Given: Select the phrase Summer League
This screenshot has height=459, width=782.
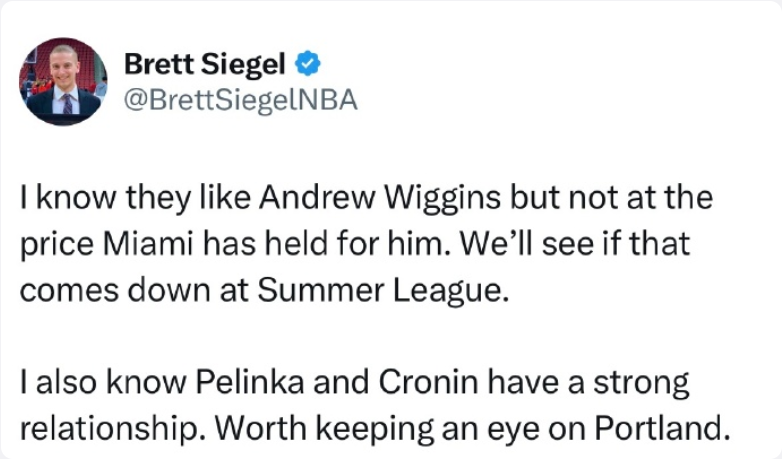Looking at the screenshot, I should pos(383,290).
